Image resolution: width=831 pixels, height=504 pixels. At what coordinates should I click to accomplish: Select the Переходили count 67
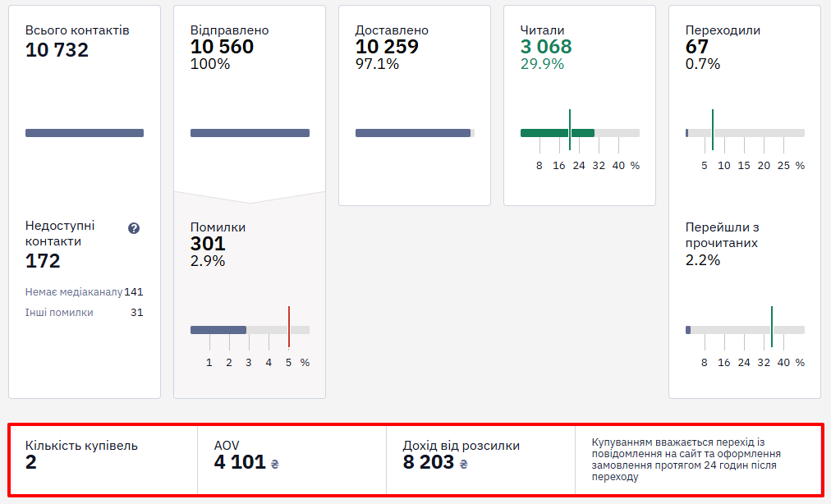697,47
